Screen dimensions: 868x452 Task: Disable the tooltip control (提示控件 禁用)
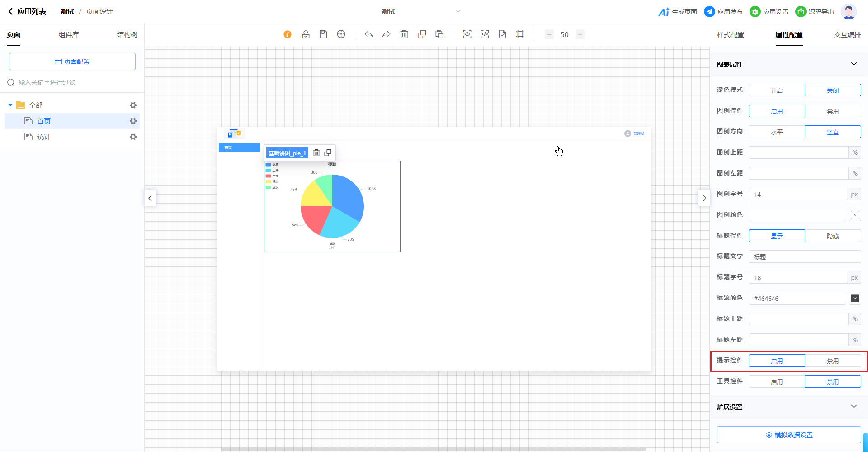tap(832, 361)
